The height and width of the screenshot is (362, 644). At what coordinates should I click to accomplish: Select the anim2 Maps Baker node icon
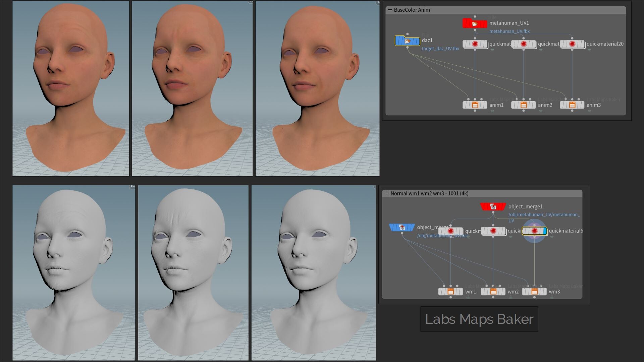click(523, 105)
